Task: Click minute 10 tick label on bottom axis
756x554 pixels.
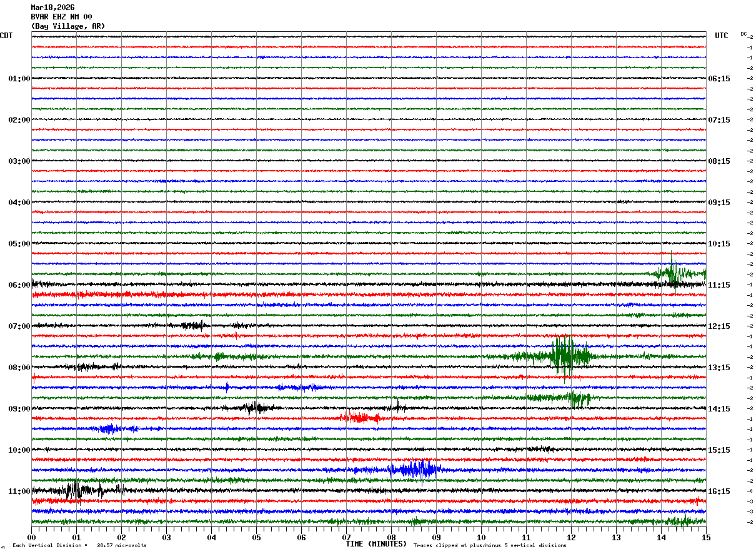Action: (x=481, y=537)
